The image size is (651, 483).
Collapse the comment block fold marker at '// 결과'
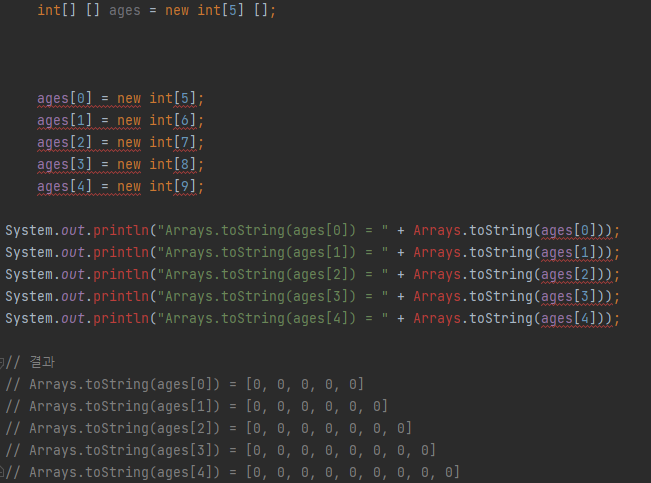(x=2, y=363)
